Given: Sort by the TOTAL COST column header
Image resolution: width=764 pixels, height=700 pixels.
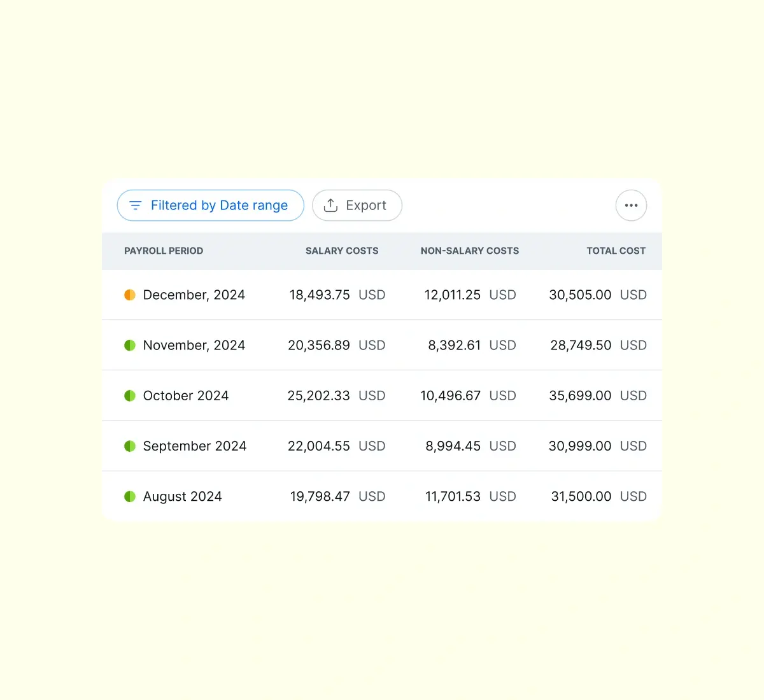Looking at the screenshot, I should point(616,251).
